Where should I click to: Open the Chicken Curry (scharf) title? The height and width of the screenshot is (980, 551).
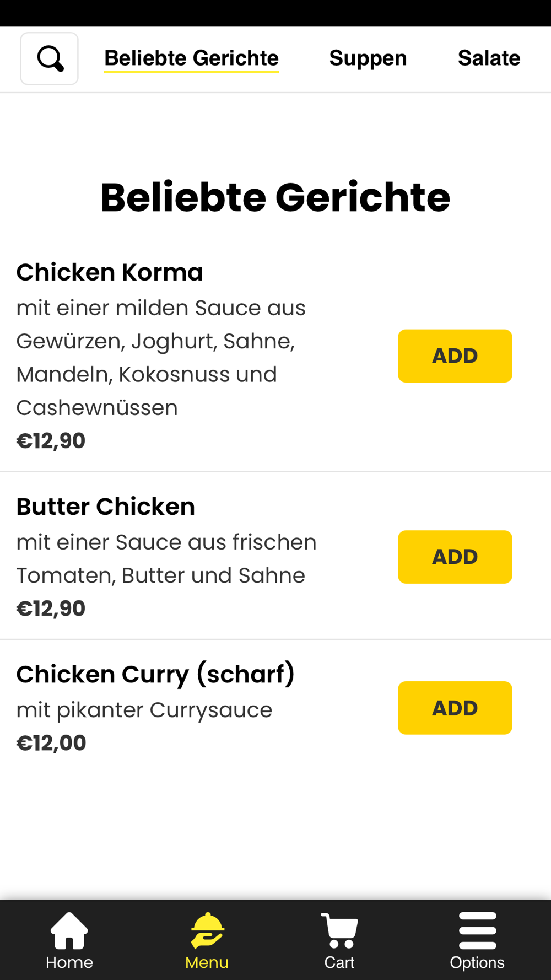pyautogui.click(x=156, y=674)
